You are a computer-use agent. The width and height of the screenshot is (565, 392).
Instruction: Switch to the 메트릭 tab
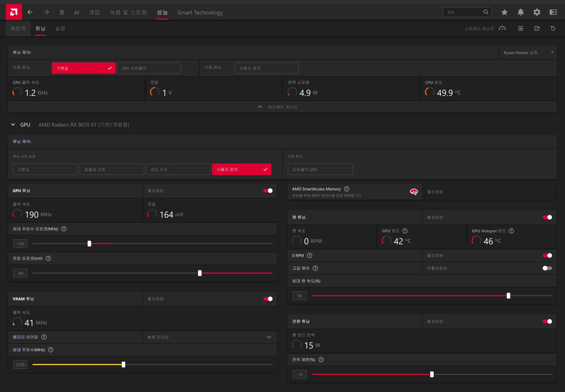pos(18,29)
